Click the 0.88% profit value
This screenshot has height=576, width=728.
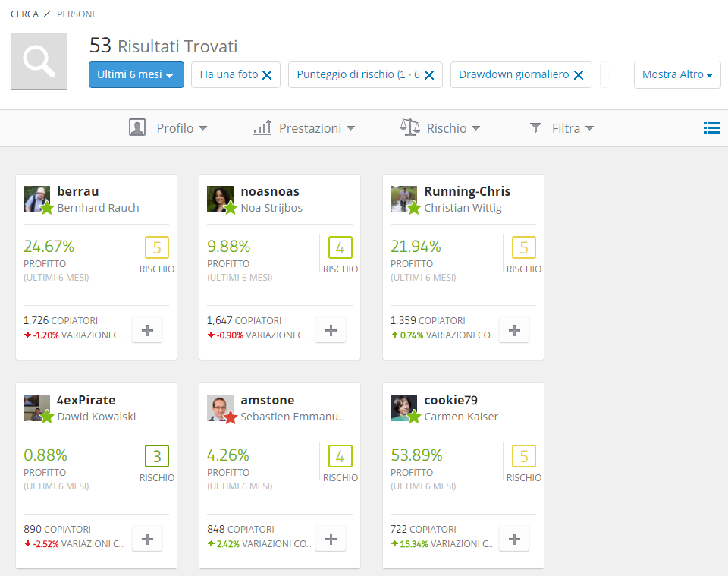[x=45, y=455]
